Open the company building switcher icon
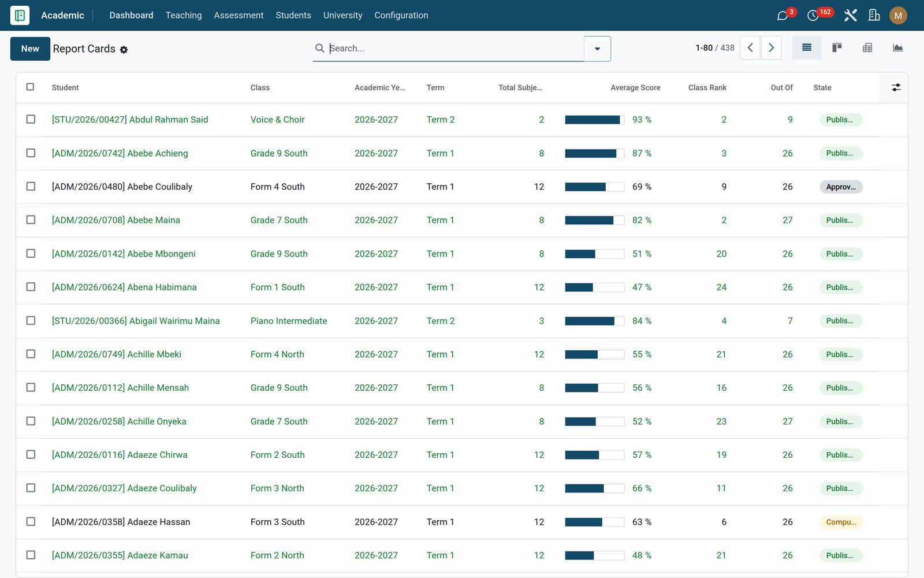The width and height of the screenshot is (924, 578). point(874,16)
